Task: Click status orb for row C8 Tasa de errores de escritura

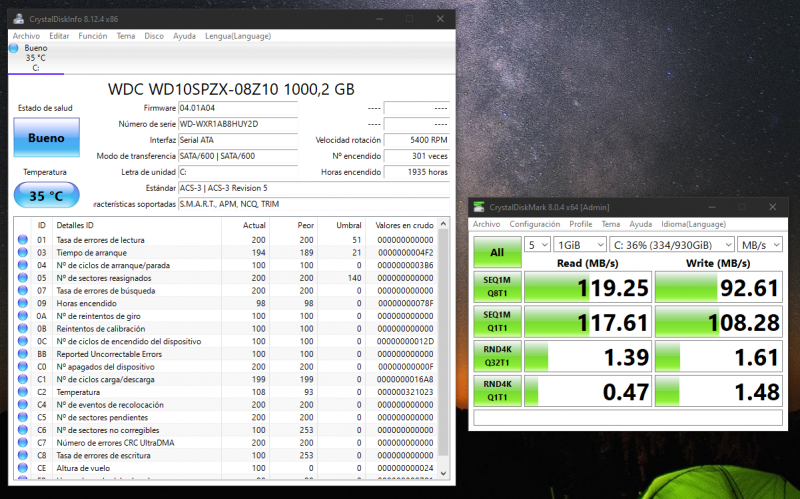Action: (x=22, y=455)
